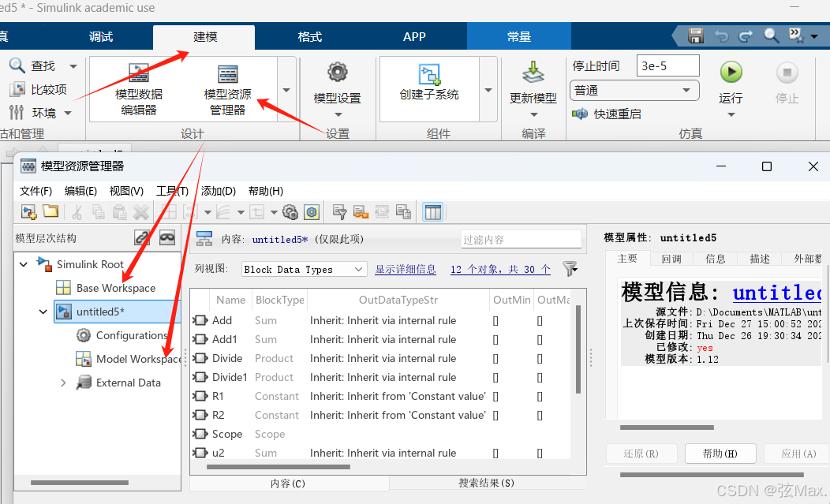Click the double-gear configuration icon in explorer toolbar
Viewport: 830px width, 504px height.
pos(290,212)
